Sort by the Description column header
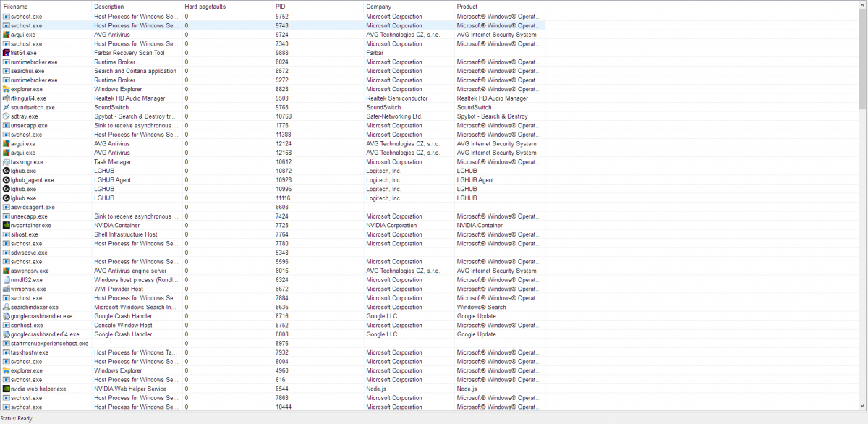The image size is (868, 424). pyautogui.click(x=137, y=6)
